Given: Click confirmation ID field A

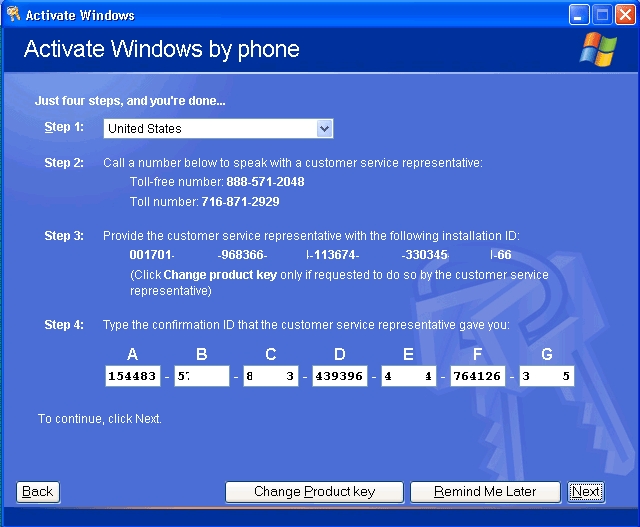Looking at the screenshot, I should click(133, 376).
